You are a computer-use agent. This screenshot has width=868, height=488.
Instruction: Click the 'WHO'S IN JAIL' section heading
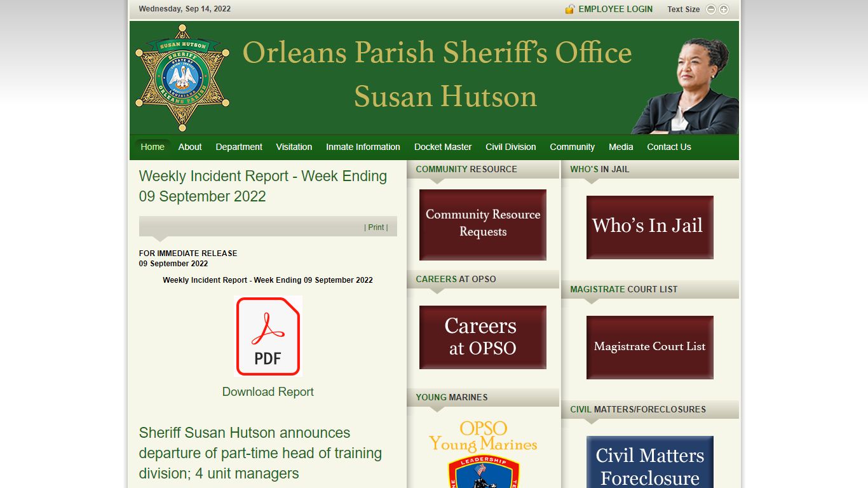599,169
